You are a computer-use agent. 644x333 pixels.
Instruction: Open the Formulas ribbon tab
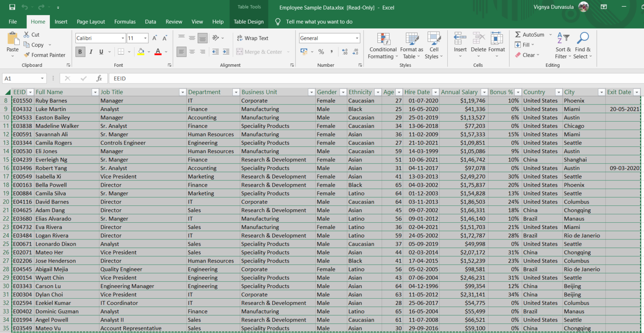[x=125, y=22]
